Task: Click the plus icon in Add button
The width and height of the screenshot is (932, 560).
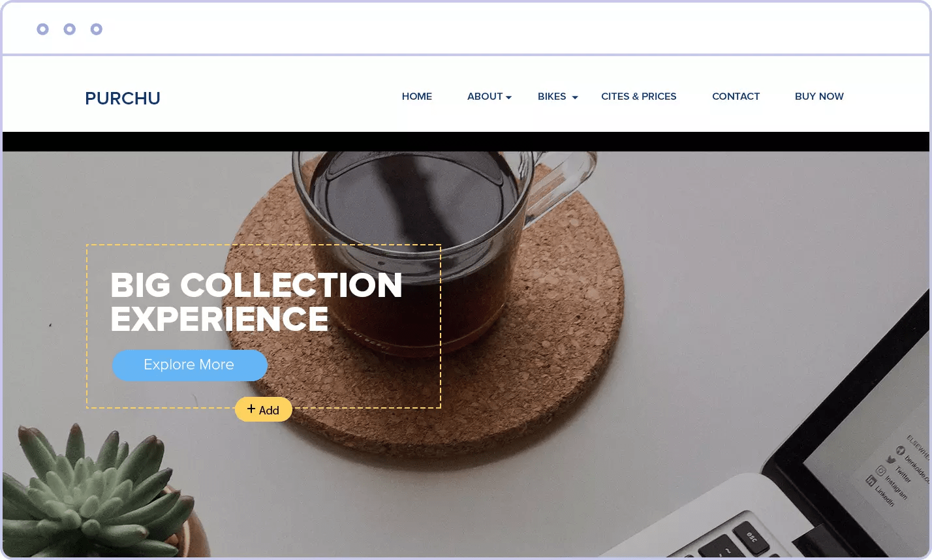Action: [x=251, y=409]
